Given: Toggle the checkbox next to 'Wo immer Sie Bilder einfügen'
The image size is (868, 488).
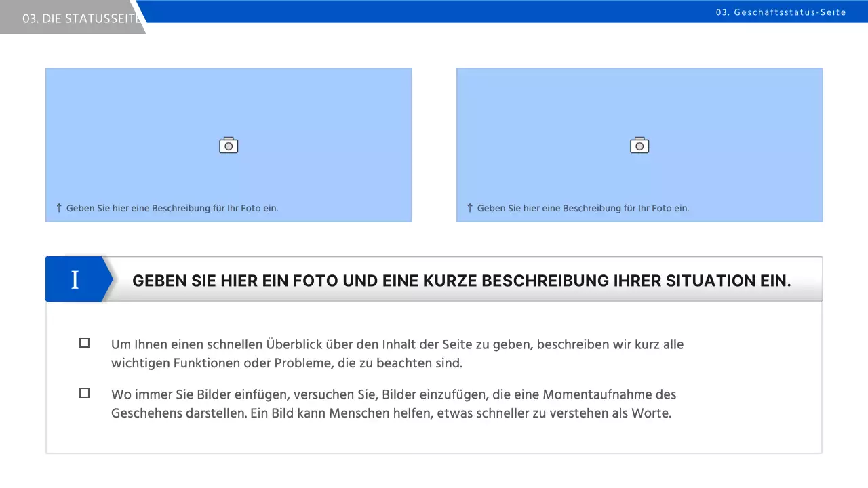Looking at the screenshot, I should coord(84,392).
